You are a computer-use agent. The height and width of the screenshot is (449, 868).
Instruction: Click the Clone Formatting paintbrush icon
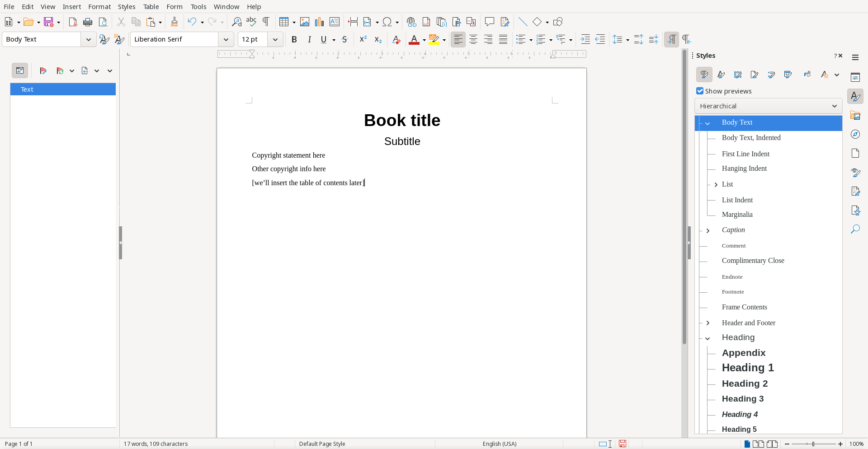pos(175,22)
